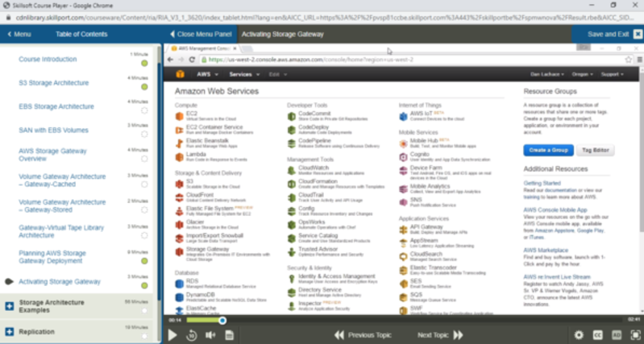Click Storage Gateway service icon
This screenshot has height=344, width=644.
(x=180, y=252)
